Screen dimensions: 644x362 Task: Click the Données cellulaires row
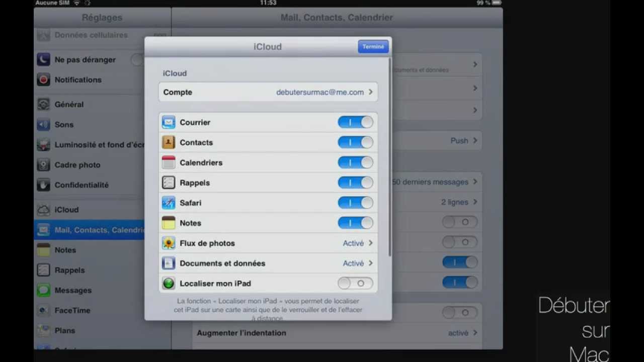103,35
